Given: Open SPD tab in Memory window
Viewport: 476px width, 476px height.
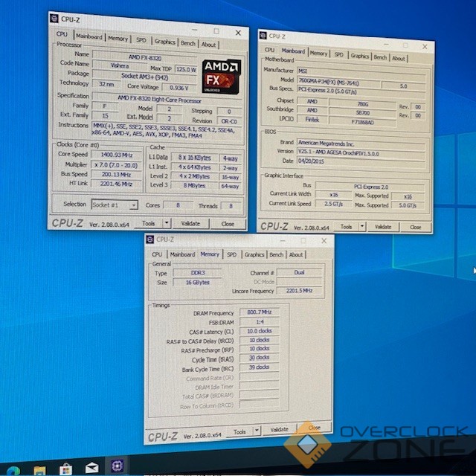Looking at the screenshot, I should click(x=232, y=254).
